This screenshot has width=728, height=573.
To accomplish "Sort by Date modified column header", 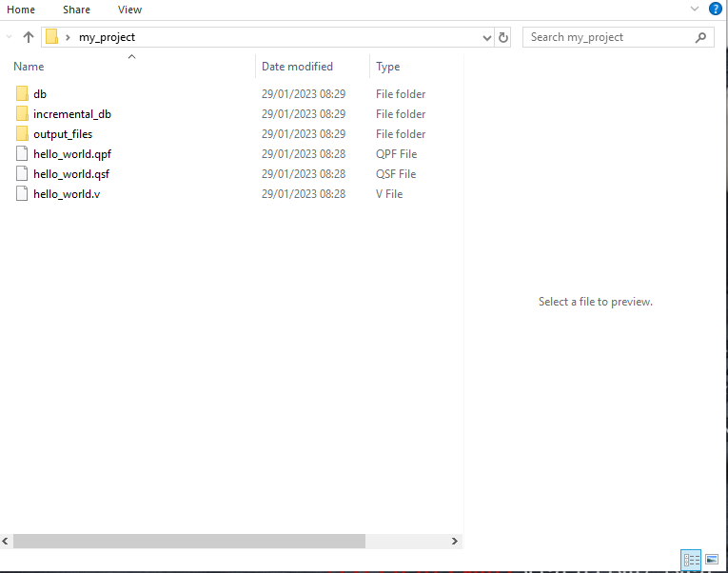I will point(297,67).
